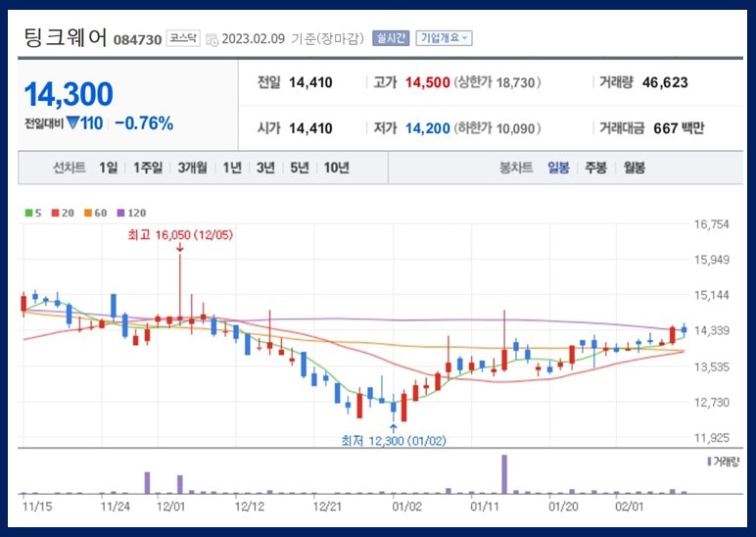Select the 1주일 line chart period
This screenshot has height=537, width=756.
click(148, 168)
